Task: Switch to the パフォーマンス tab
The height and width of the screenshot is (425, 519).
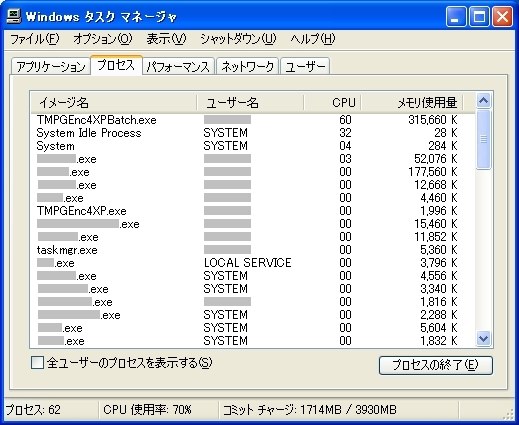Action: tap(178, 66)
